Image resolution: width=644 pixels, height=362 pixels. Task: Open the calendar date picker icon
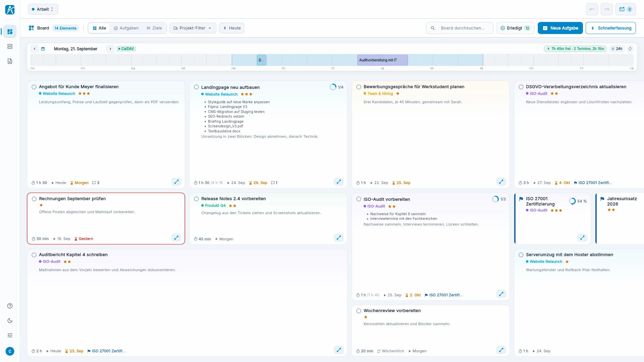point(43,49)
